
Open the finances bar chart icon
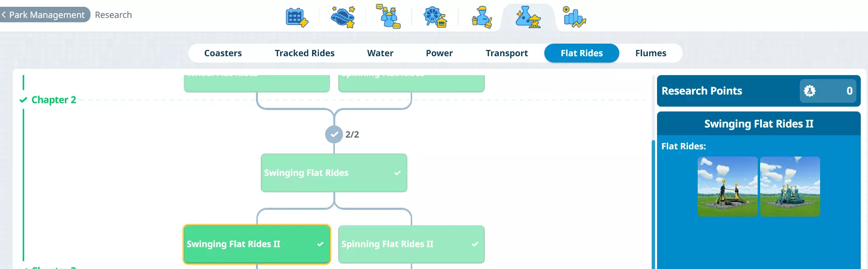click(574, 17)
